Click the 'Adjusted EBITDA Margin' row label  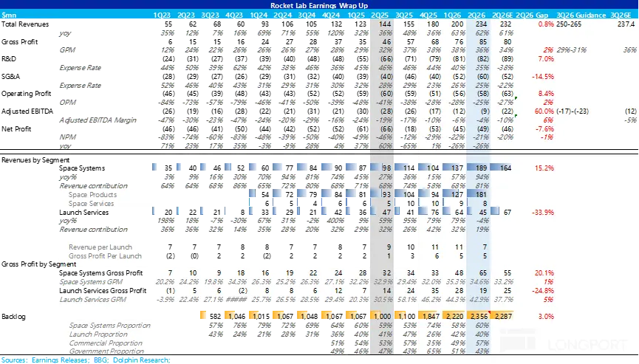(98, 120)
